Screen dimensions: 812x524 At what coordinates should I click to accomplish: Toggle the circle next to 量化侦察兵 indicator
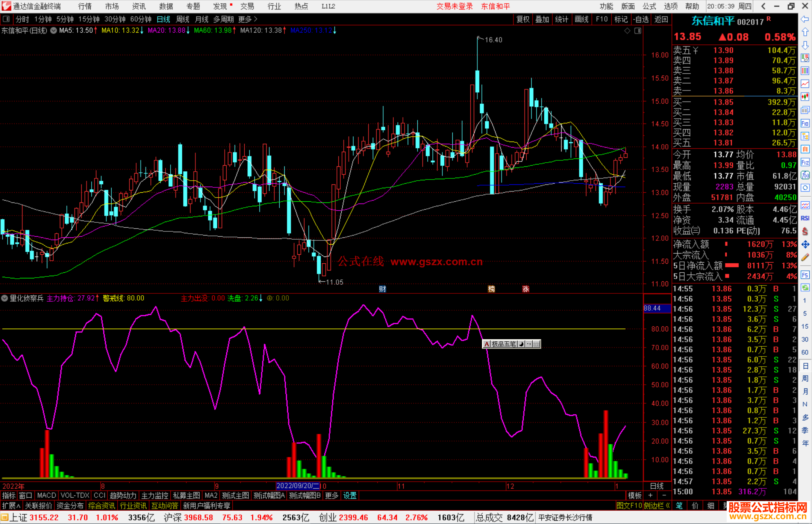(5, 298)
